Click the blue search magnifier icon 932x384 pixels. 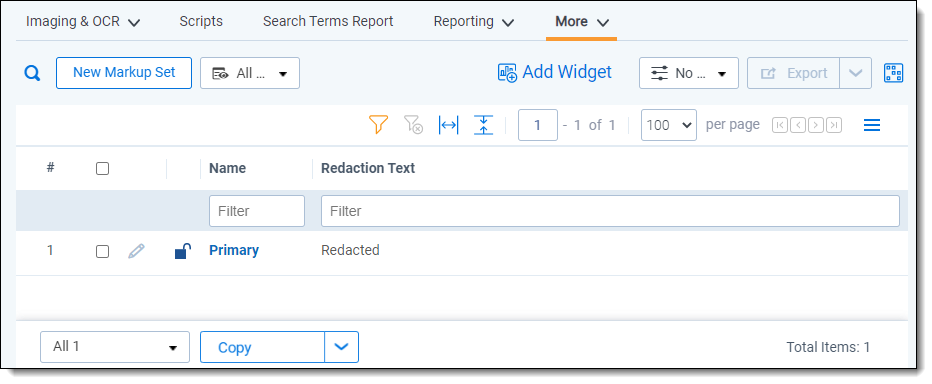pos(32,74)
